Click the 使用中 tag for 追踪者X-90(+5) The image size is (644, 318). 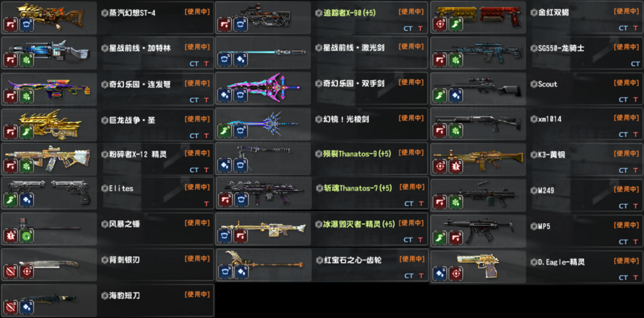click(x=411, y=12)
